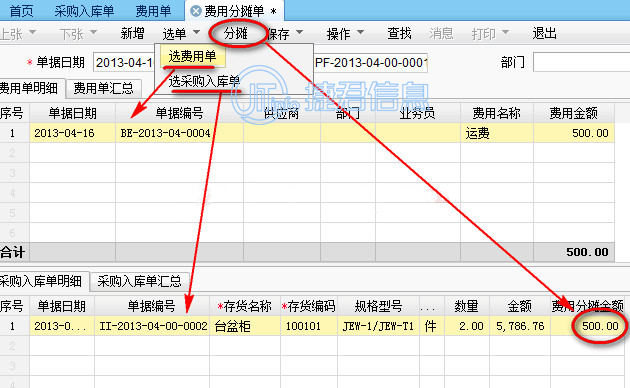Switch to the 采购入库单 tab
This screenshot has width=630, height=388.
[x=84, y=11]
